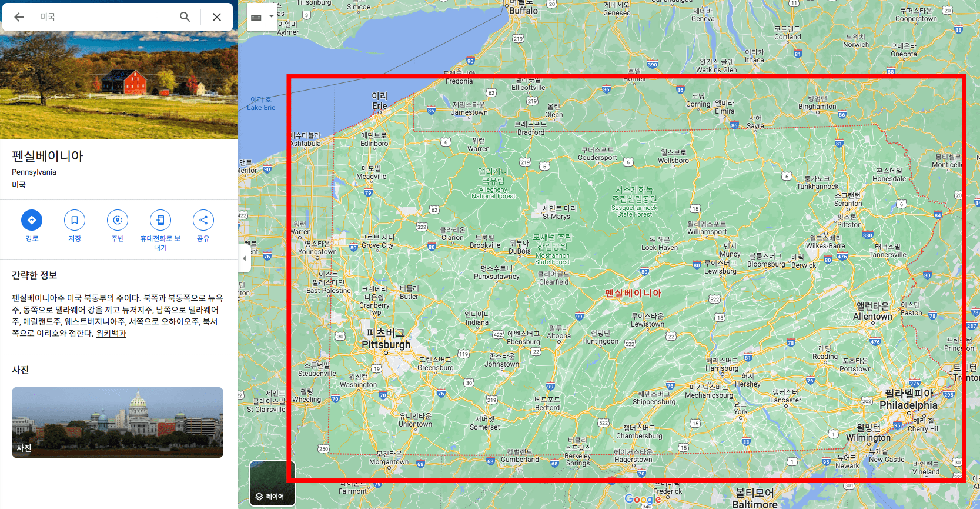The width and height of the screenshot is (980, 509).
Task: Clear search with the X icon
Action: [x=217, y=17]
